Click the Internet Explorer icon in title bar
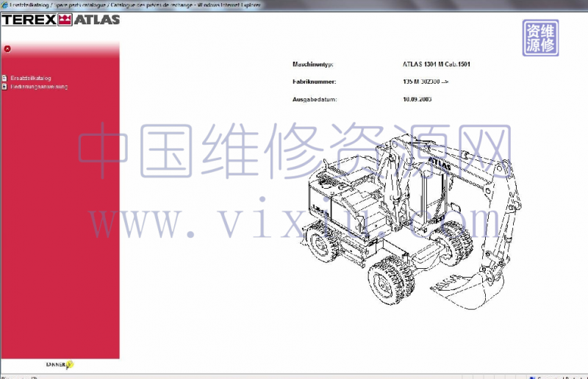588x379 pixels. pyautogui.click(x=4, y=5)
